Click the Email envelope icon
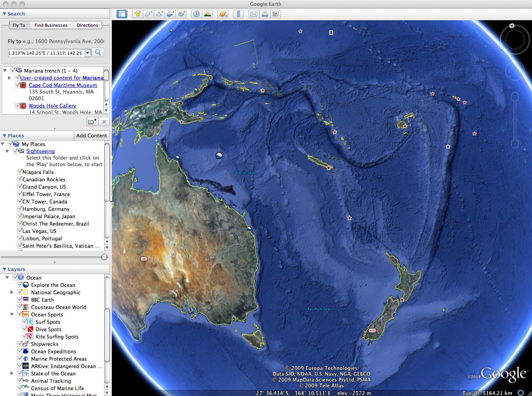The width and height of the screenshot is (532, 396). click(254, 14)
